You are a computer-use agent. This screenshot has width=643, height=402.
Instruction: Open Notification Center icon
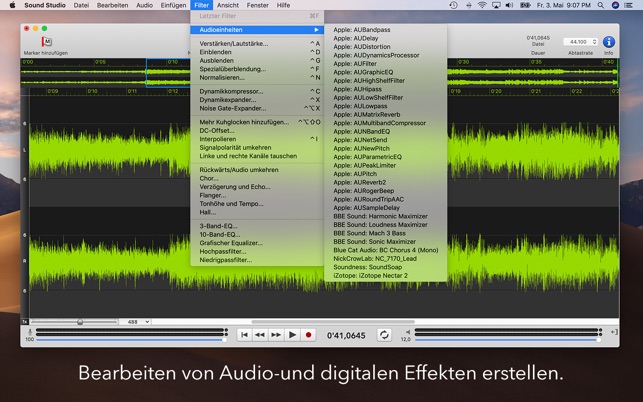pos(628,5)
